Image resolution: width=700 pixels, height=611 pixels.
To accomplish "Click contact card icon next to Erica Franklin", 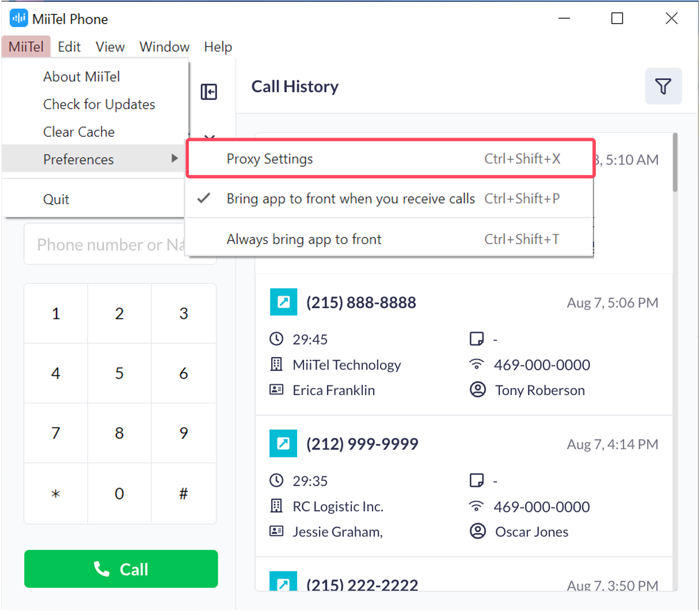I will tap(277, 390).
